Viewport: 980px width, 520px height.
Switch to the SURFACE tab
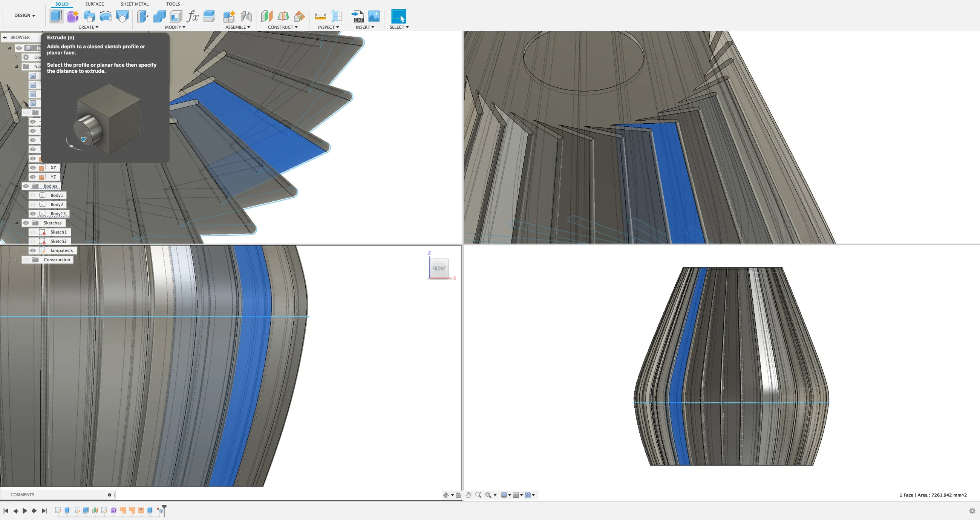(x=94, y=4)
